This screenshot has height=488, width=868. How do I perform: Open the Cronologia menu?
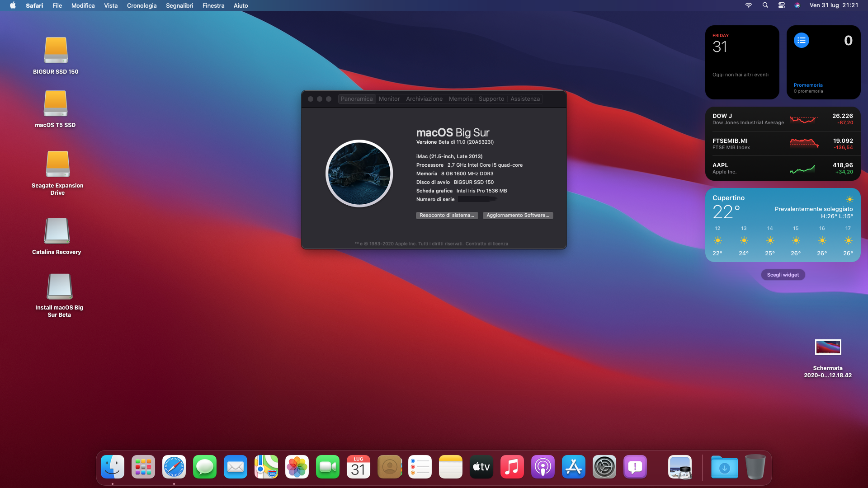click(x=142, y=5)
